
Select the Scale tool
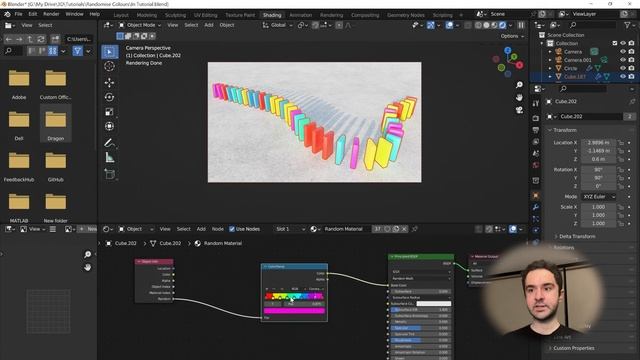(x=109, y=112)
